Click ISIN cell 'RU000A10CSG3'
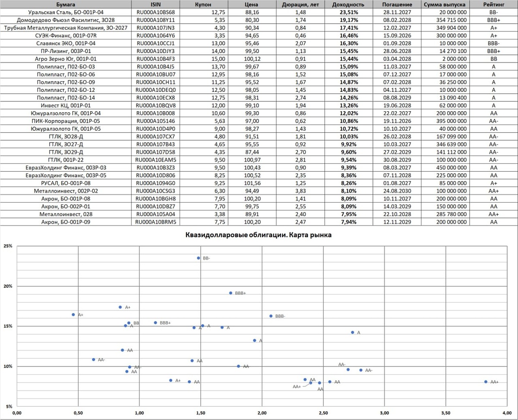The height and width of the screenshot is (420, 518). [155, 191]
